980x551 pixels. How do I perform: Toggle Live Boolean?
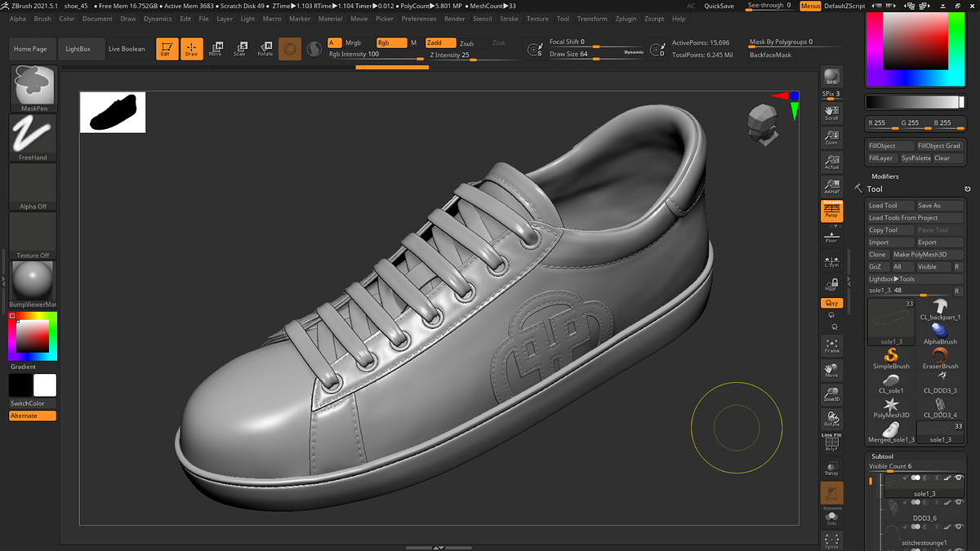[127, 49]
